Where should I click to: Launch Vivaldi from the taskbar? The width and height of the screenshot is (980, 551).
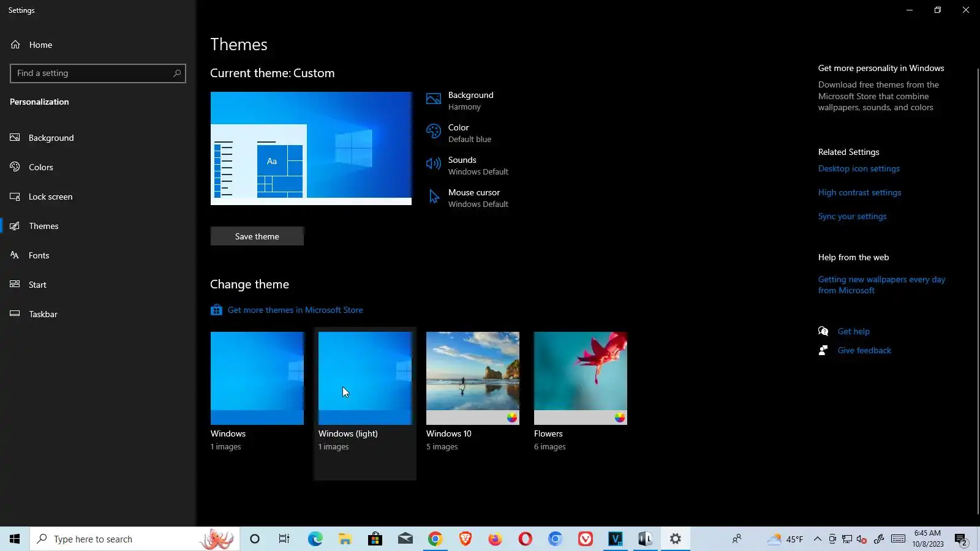tap(585, 539)
